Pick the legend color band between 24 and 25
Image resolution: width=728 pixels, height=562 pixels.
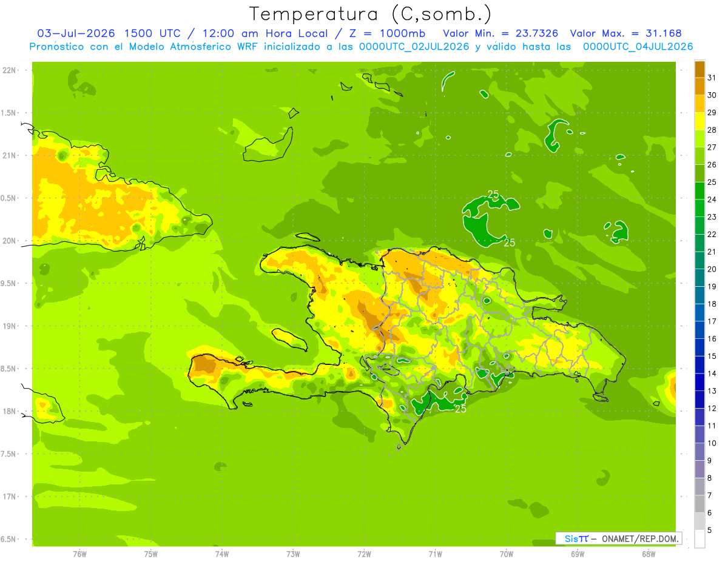(x=699, y=191)
